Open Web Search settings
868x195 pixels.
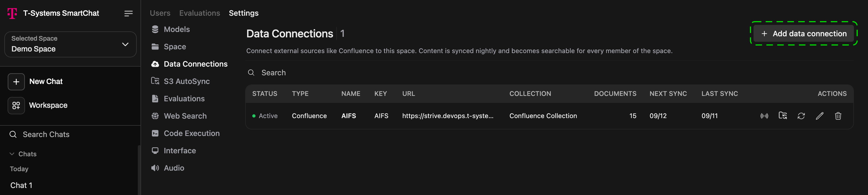(179, 116)
